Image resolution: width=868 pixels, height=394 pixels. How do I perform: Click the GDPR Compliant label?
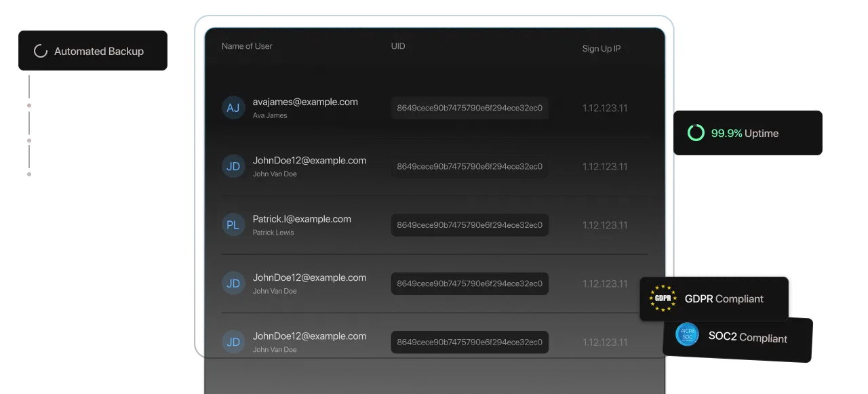pos(724,298)
